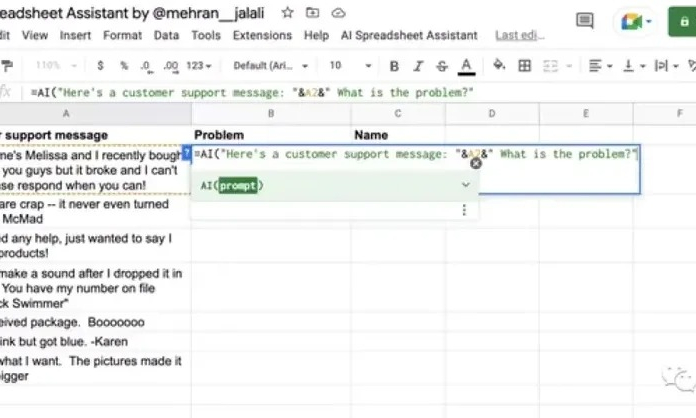
Task: Select the Problem header cell
Action: click(x=271, y=135)
